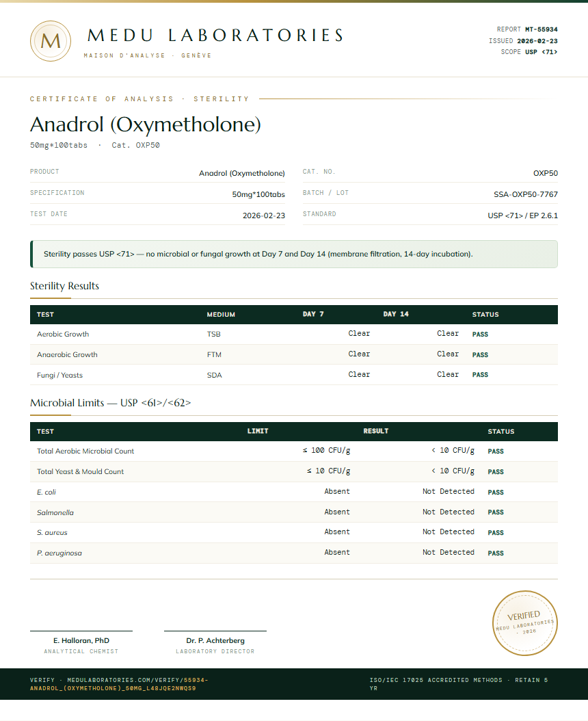Viewport: 588px width, 721px height.
Task: Click the Salmonella Not Detected result
Action: pos(449,512)
